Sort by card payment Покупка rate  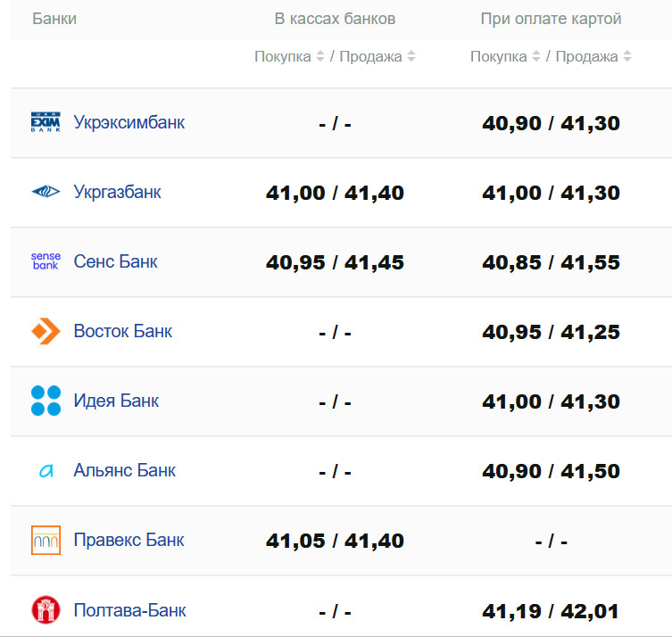[535, 56]
